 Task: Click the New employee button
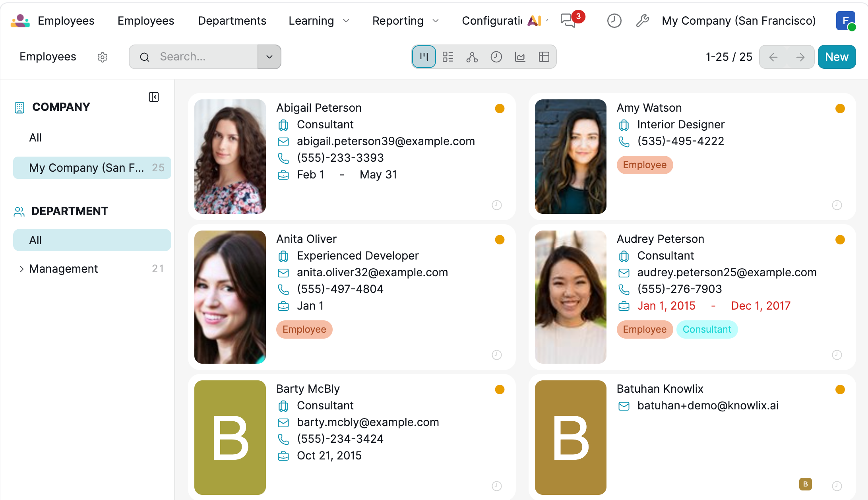coord(837,57)
